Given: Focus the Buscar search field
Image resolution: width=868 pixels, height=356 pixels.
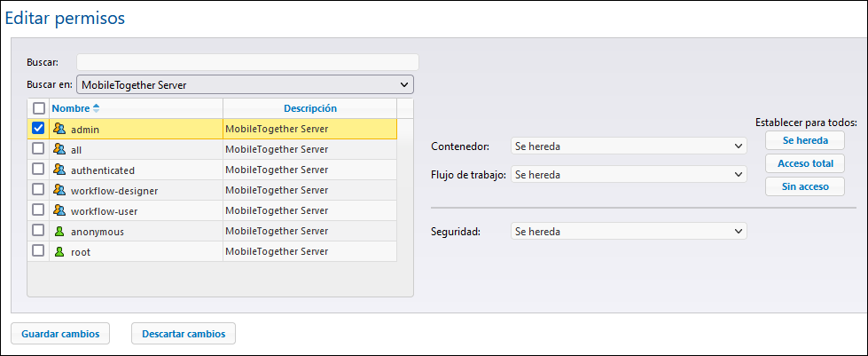Looking at the screenshot, I should (x=247, y=62).
